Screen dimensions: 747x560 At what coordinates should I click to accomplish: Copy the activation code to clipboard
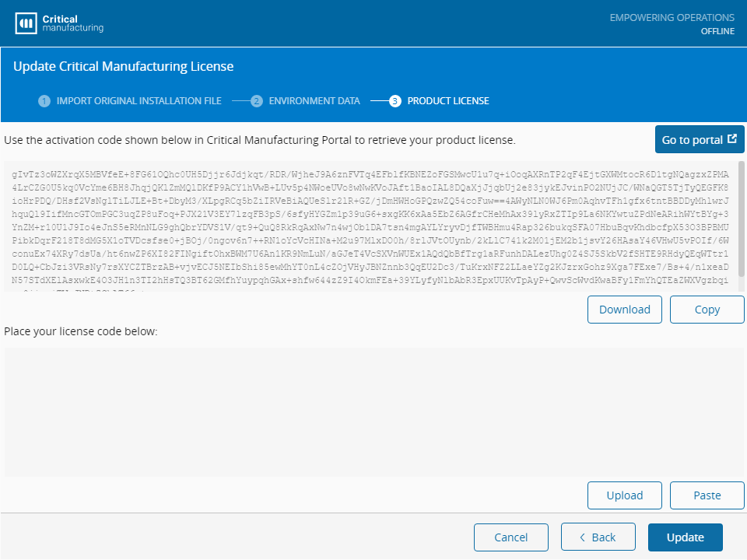point(707,310)
